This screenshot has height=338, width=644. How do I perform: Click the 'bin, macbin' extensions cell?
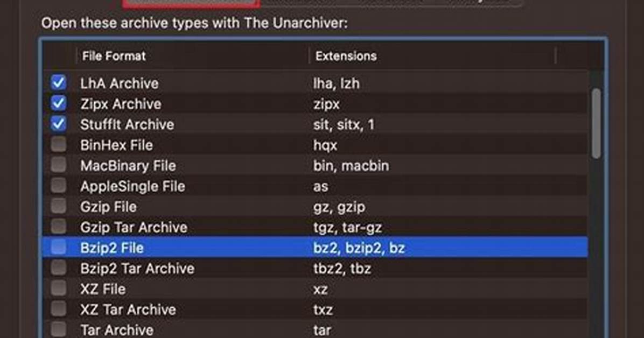pyautogui.click(x=351, y=166)
